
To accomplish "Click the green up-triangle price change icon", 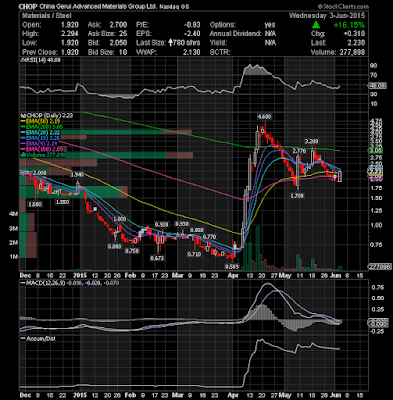I will (x=316, y=25).
